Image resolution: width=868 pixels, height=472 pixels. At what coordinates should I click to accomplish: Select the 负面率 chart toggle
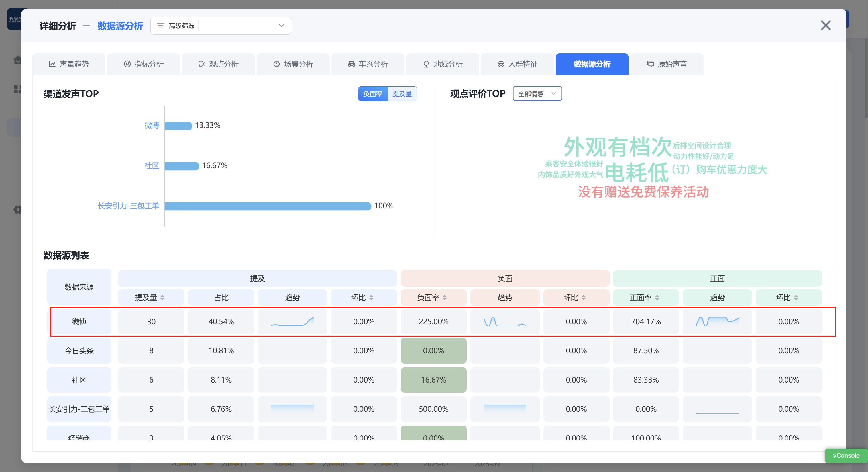(373, 94)
